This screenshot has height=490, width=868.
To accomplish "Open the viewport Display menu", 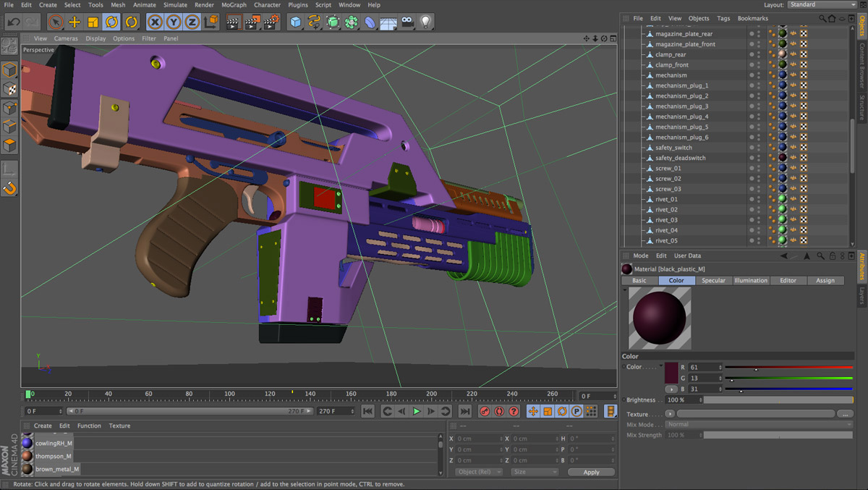I will click(95, 38).
